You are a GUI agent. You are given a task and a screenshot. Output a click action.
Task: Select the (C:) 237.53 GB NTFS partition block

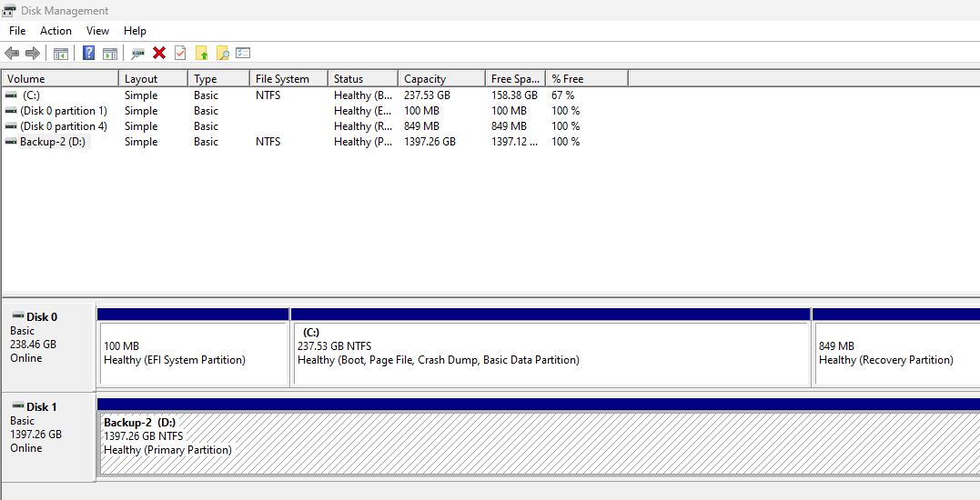click(551, 354)
